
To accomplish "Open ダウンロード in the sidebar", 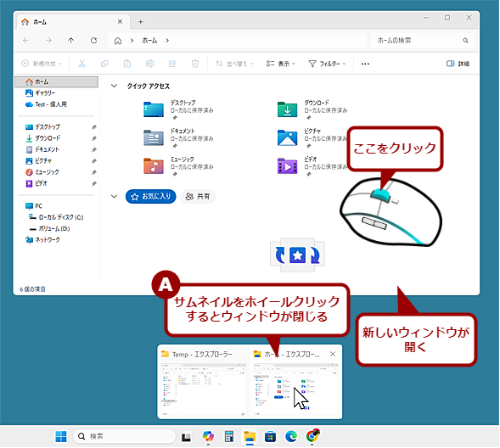I will pos(42,138).
